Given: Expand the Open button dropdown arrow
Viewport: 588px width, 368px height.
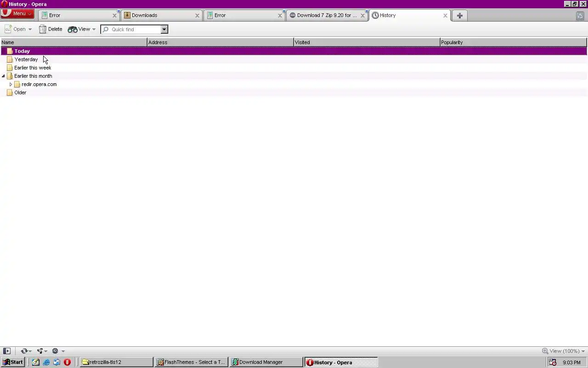Looking at the screenshot, I should pyautogui.click(x=30, y=29).
